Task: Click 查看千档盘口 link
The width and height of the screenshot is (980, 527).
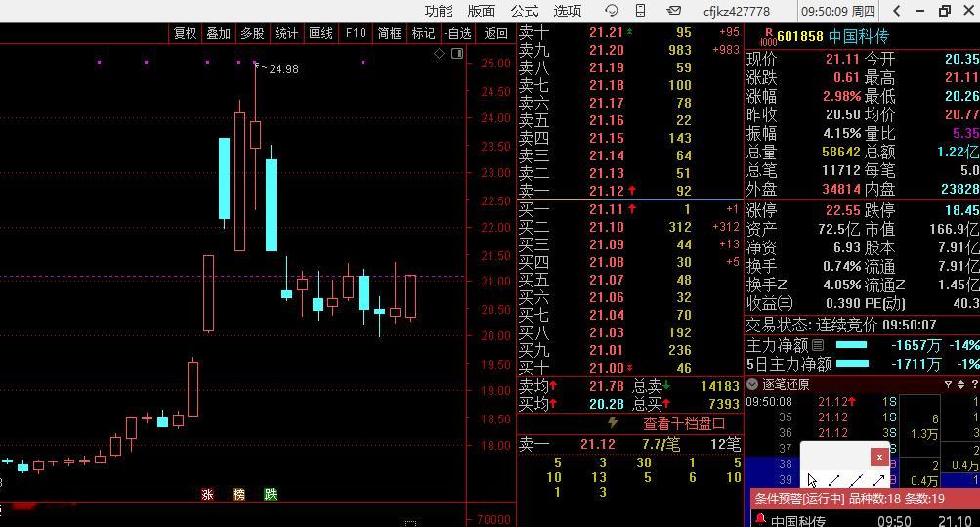Action: click(x=684, y=424)
